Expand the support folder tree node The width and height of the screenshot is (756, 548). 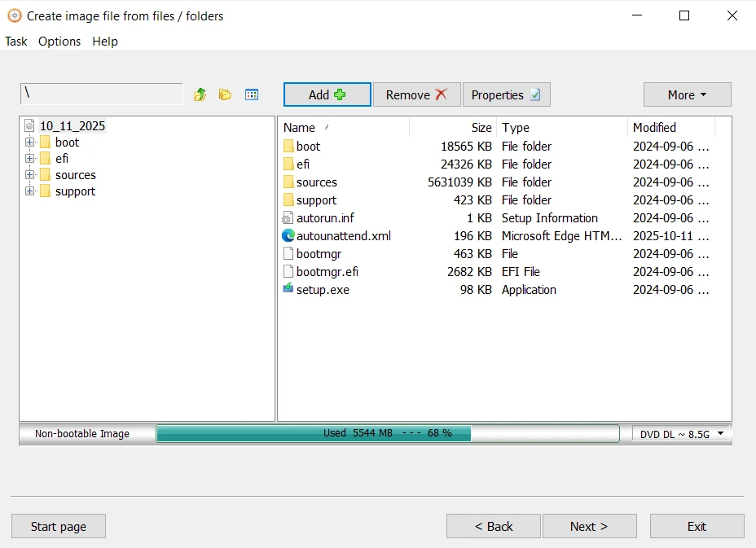30,191
